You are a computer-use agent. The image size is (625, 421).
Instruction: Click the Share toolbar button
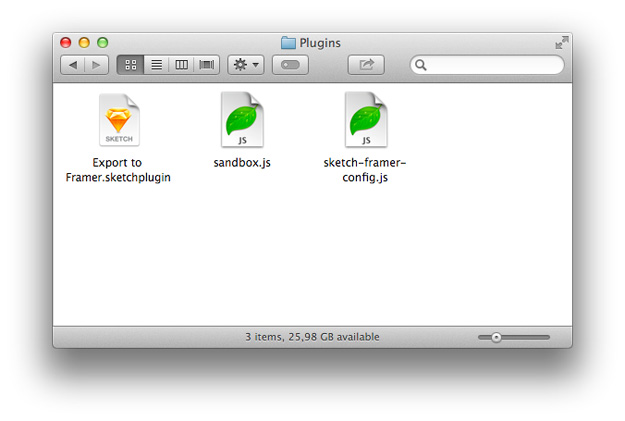[x=366, y=65]
